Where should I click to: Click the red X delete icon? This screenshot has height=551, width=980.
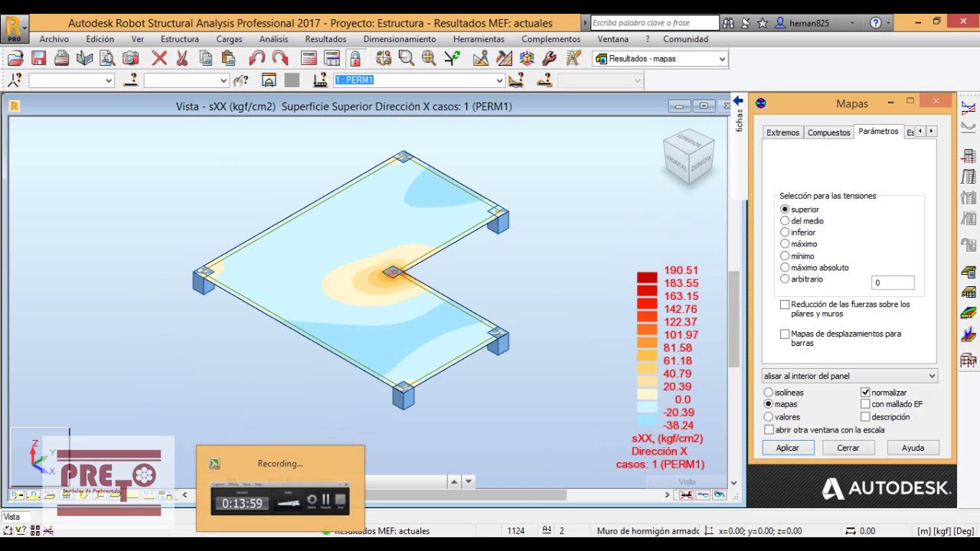coord(159,58)
